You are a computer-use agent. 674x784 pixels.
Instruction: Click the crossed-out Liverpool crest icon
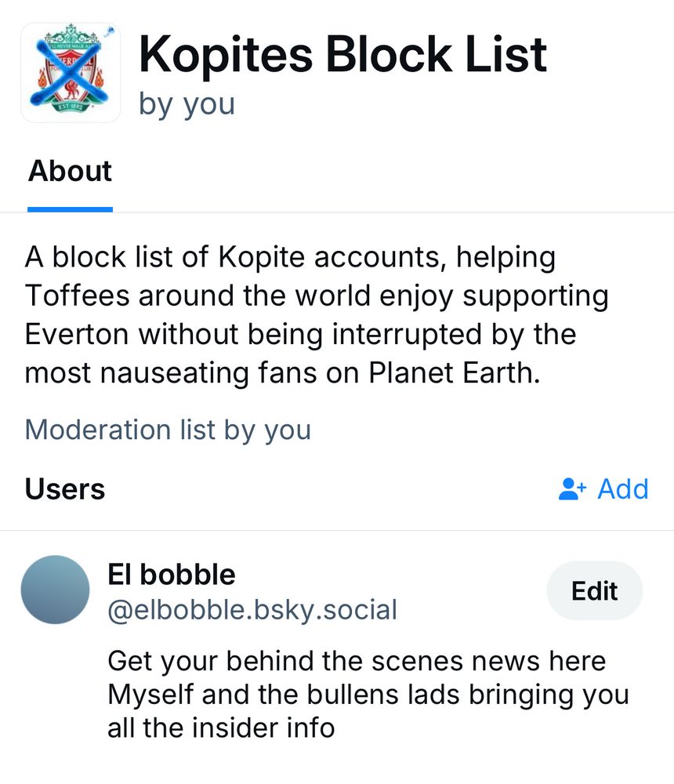click(x=71, y=72)
